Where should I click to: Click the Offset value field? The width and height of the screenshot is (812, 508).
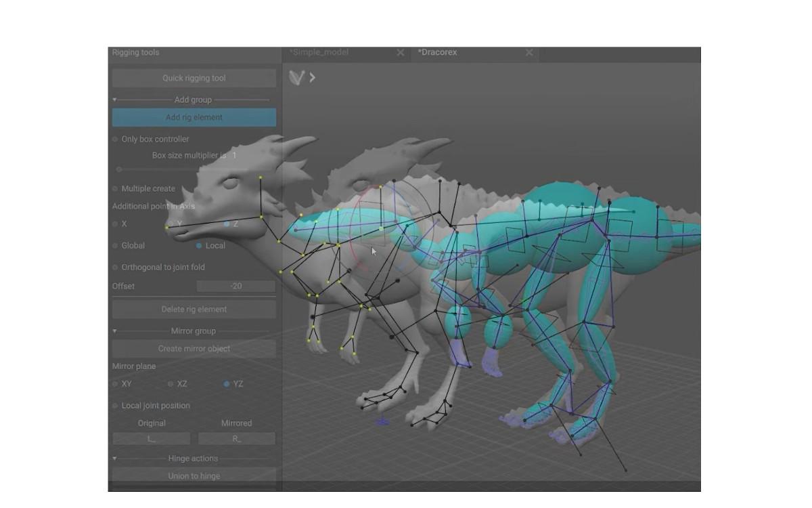pyautogui.click(x=235, y=287)
